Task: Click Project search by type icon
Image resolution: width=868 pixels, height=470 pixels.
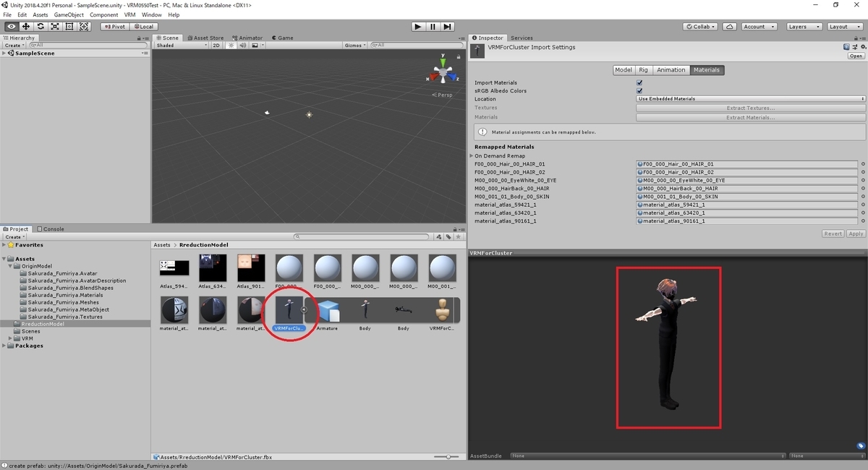Action: [x=439, y=236]
